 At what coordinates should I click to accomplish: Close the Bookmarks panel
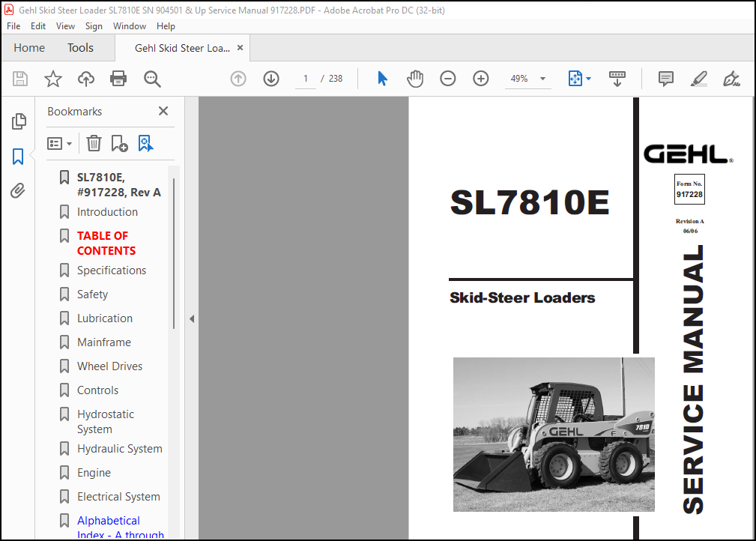(163, 111)
